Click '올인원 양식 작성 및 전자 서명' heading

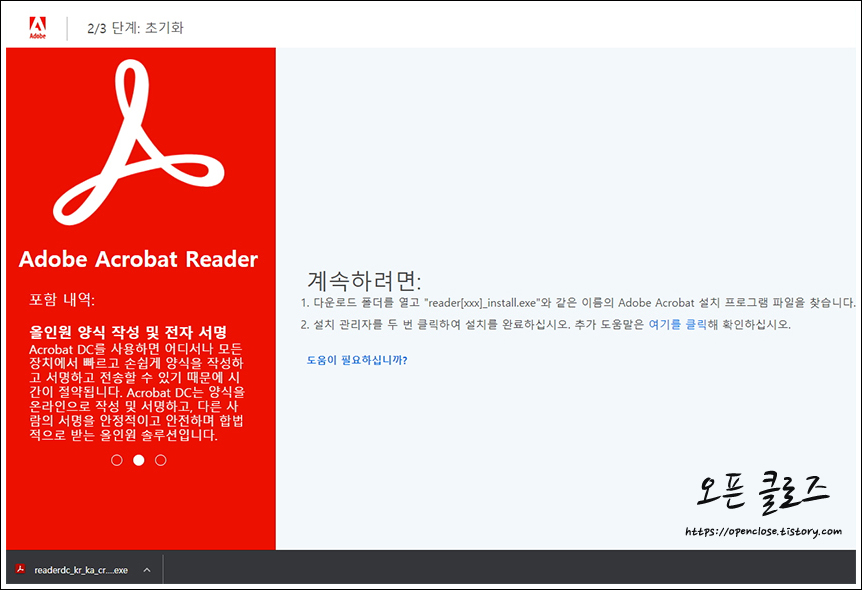click(128, 332)
